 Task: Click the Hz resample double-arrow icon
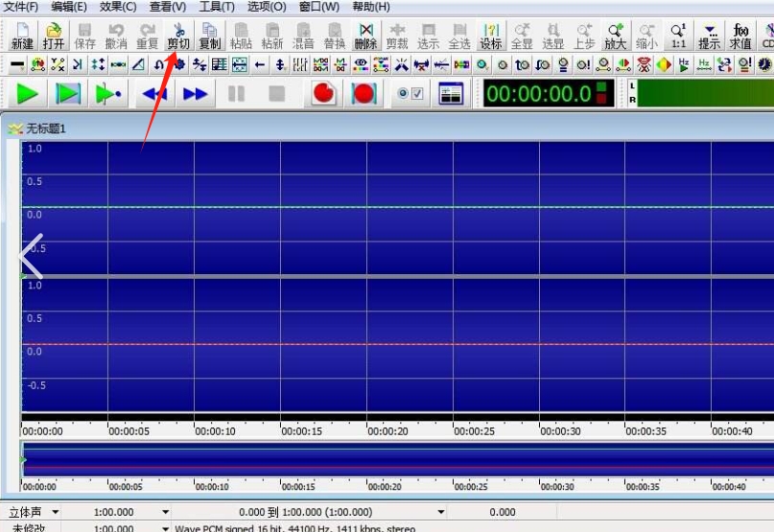click(x=704, y=64)
